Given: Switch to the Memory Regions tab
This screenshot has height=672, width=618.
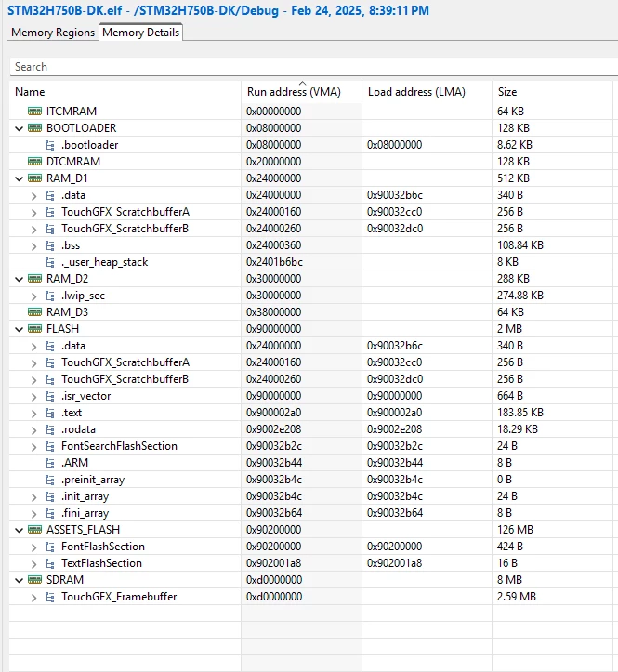Looking at the screenshot, I should click(53, 33).
